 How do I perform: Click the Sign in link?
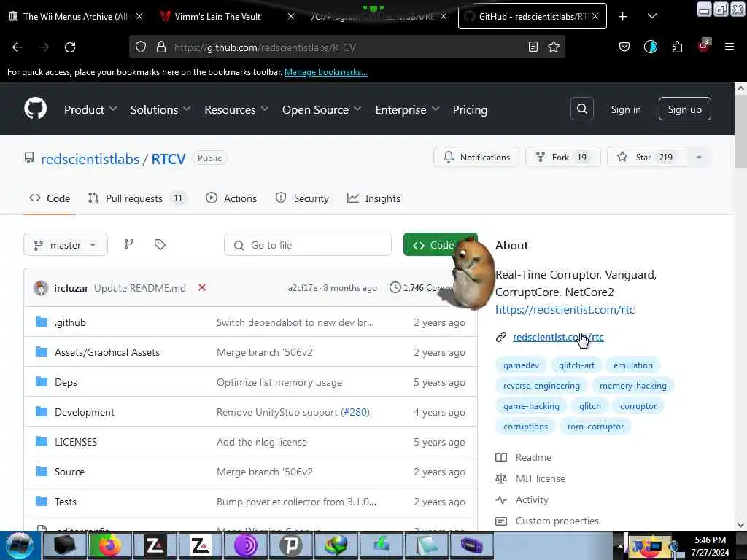pyautogui.click(x=625, y=109)
